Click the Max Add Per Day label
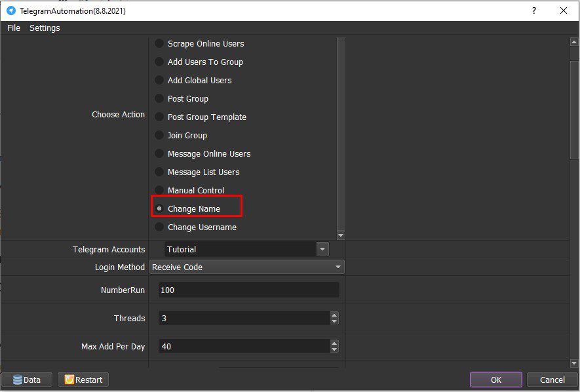580x392 pixels. pyautogui.click(x=113, y=347)
